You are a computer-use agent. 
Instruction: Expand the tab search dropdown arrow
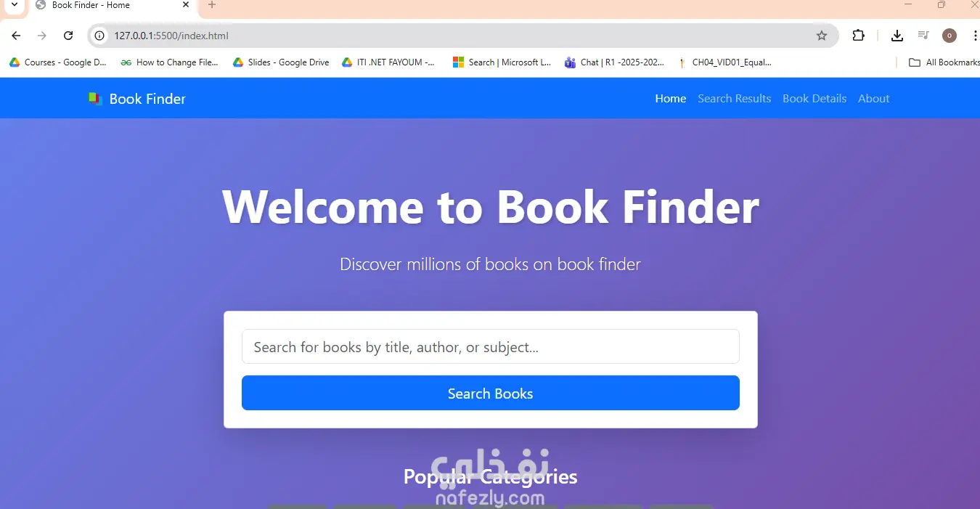point(14,5)
